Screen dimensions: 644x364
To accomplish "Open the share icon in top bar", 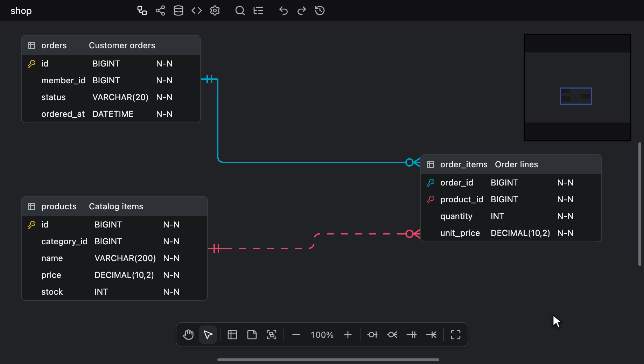I will coord(160,10).
